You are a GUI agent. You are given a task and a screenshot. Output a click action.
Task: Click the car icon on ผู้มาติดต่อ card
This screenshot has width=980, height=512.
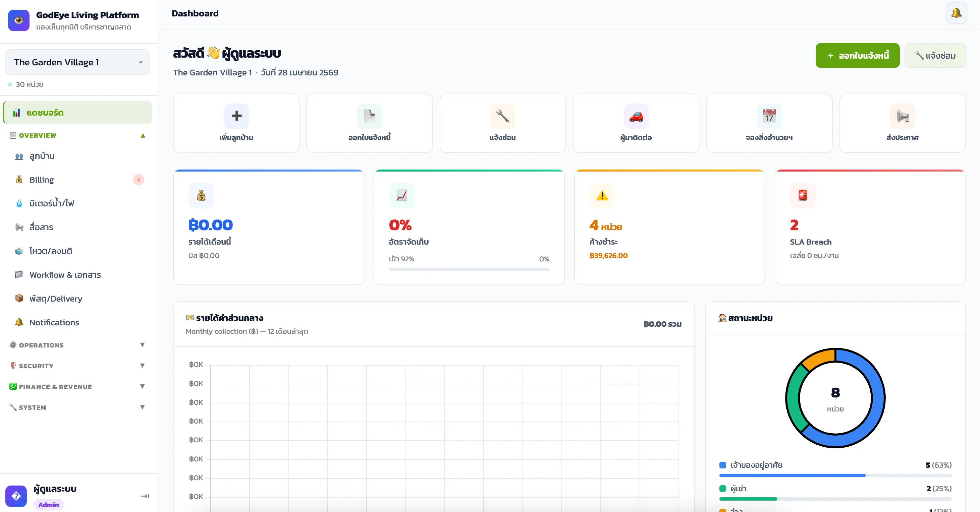[636, 116]
